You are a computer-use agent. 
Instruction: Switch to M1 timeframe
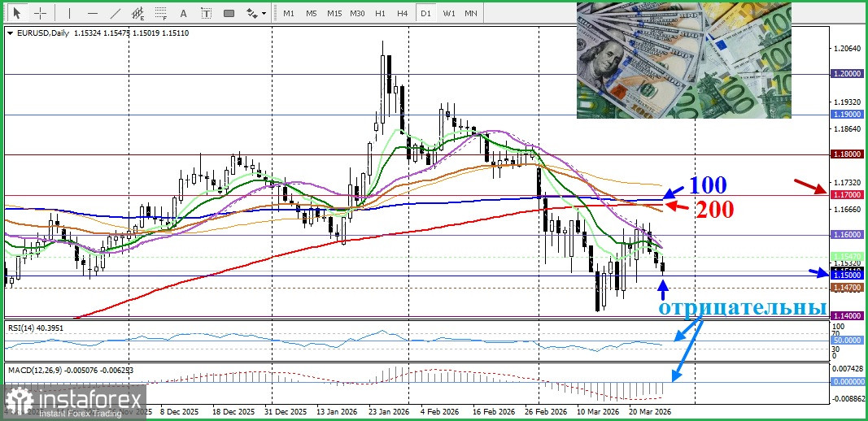coord(289,13)
